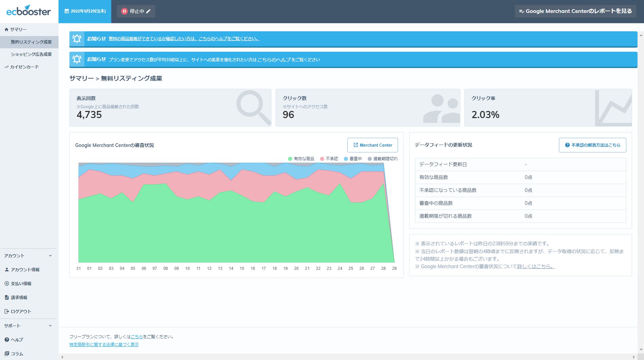Toggle 不承認 legend series in chart

point(329,159)
